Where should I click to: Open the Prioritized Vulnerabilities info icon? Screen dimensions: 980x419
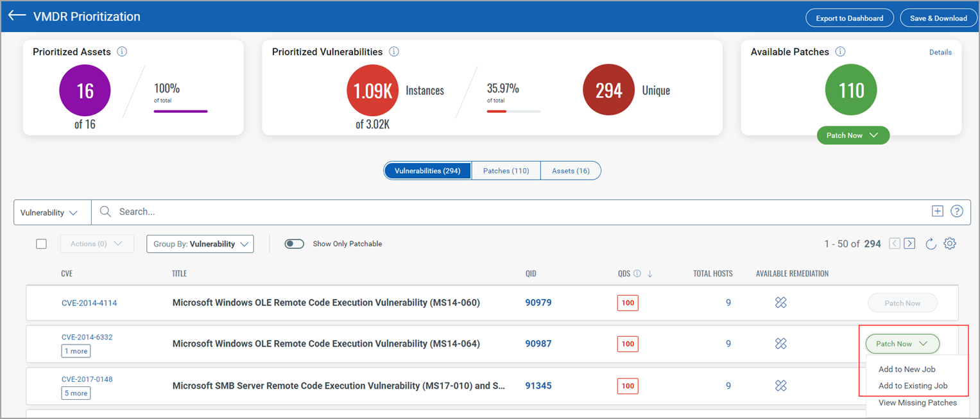pos(394,51)
